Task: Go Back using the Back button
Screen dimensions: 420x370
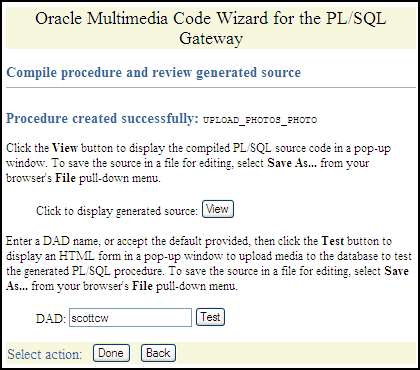Action: (158, 353)
